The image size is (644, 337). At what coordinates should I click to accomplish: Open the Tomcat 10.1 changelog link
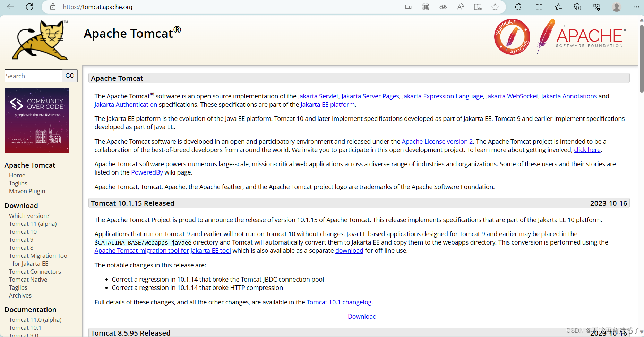(x=339, y=302)
